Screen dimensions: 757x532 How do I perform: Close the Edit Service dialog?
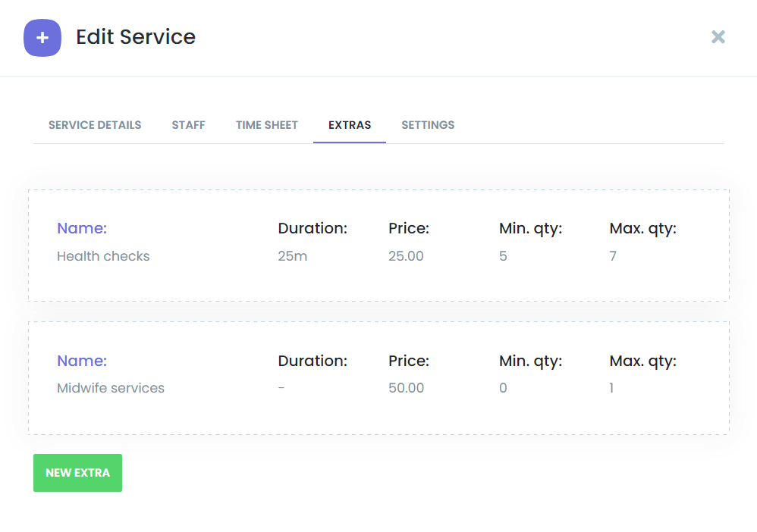pos(718,36)
